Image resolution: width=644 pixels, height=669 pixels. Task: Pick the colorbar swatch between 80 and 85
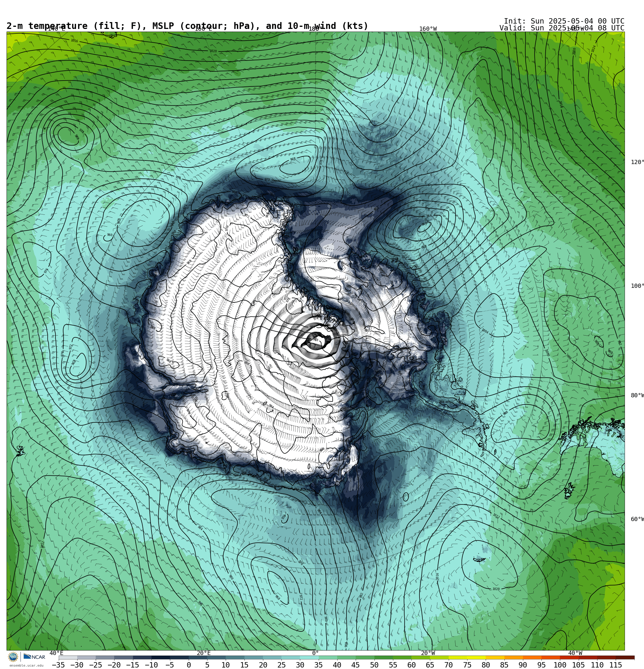495,657
